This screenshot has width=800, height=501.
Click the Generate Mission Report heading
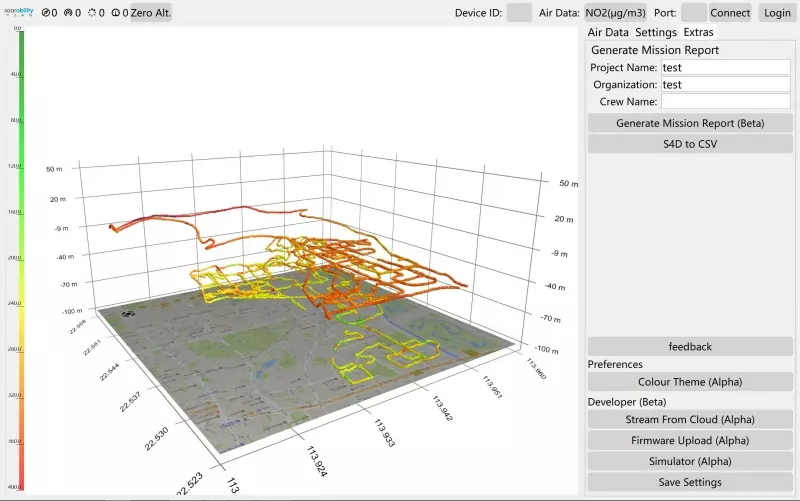pos(655,50)
